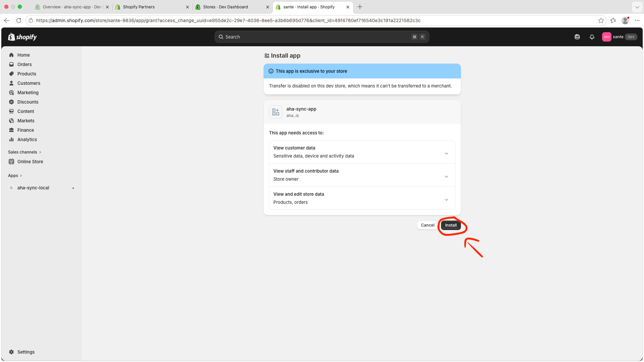Click the Settings gear icon
This screenshot has width=644, height=362.
pos(11,352)
